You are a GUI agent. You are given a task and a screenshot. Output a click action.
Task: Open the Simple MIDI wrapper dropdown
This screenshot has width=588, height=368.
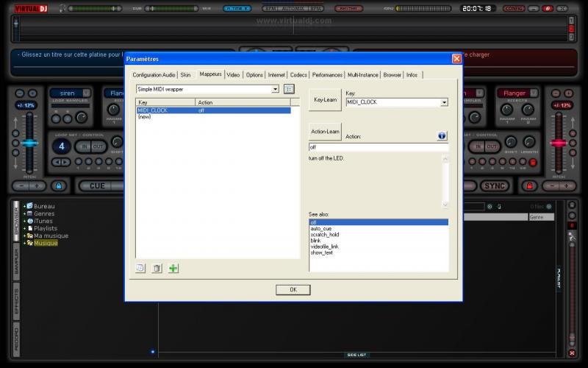275,89
